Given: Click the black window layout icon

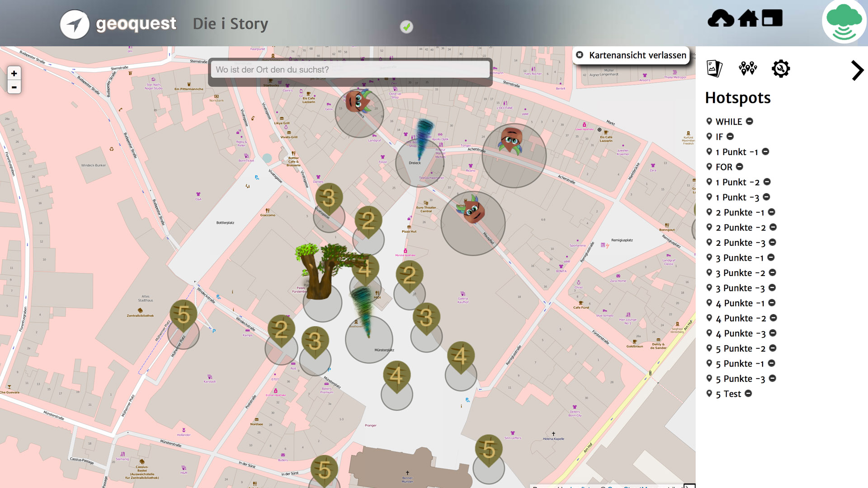Looking at the screenshot, I should pos(772,19).
